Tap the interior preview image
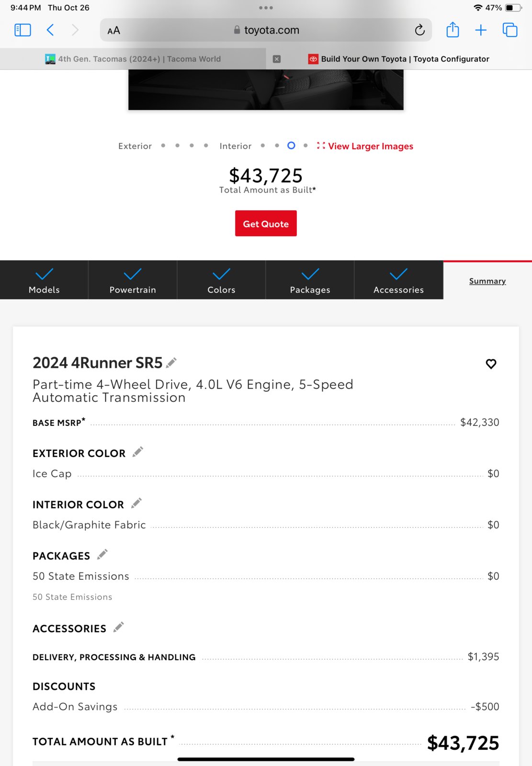This screenshot has height=766, width=532. click(x=266, y=90)
